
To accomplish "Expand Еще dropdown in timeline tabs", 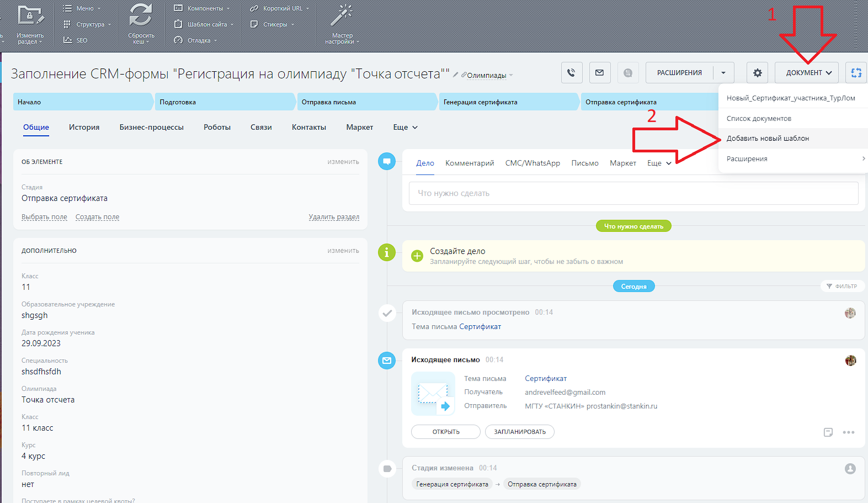I will [x=659, y=163].
